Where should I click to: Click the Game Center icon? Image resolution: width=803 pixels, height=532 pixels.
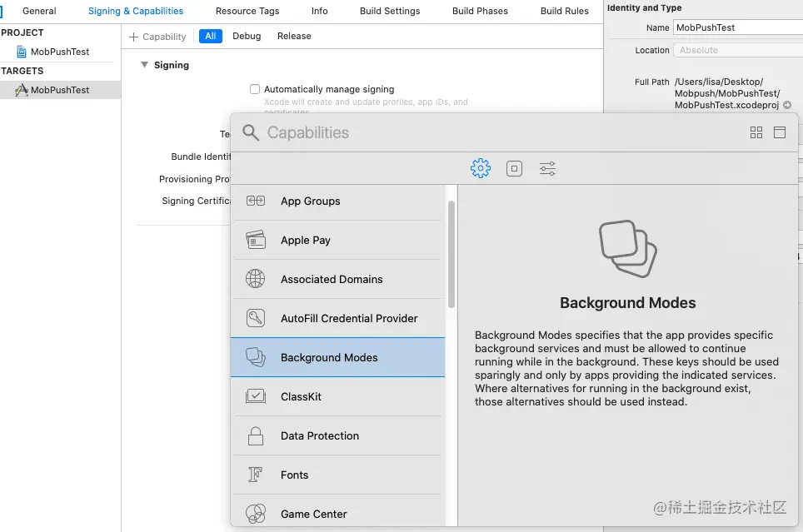pos(256,514)
